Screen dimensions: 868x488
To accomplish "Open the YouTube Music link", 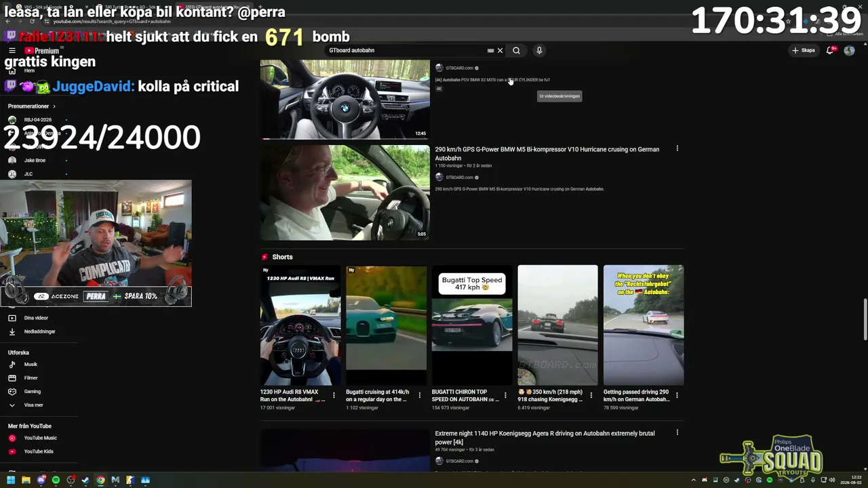I will pyautogui.click(x=39, y=438).
